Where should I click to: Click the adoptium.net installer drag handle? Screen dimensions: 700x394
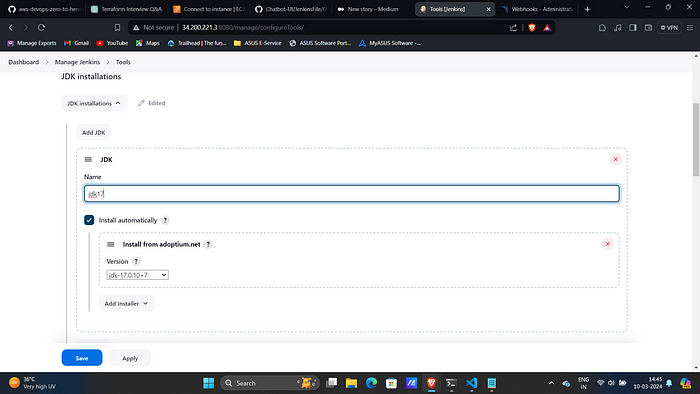click(x=111, y=245)
